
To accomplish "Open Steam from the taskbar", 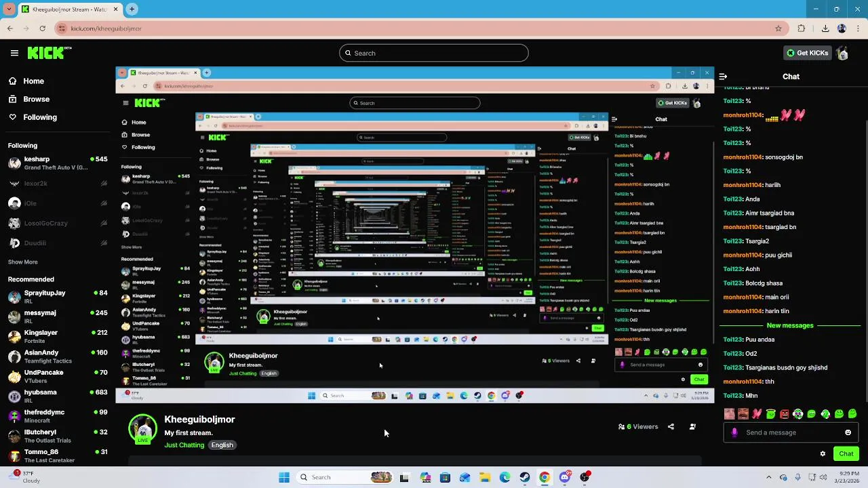I will coord(525,477).
